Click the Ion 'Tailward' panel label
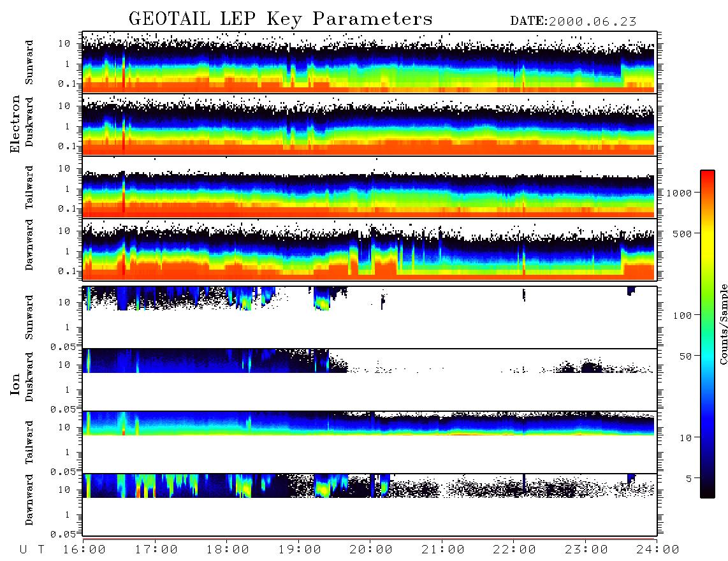 (x=29, y=442)
